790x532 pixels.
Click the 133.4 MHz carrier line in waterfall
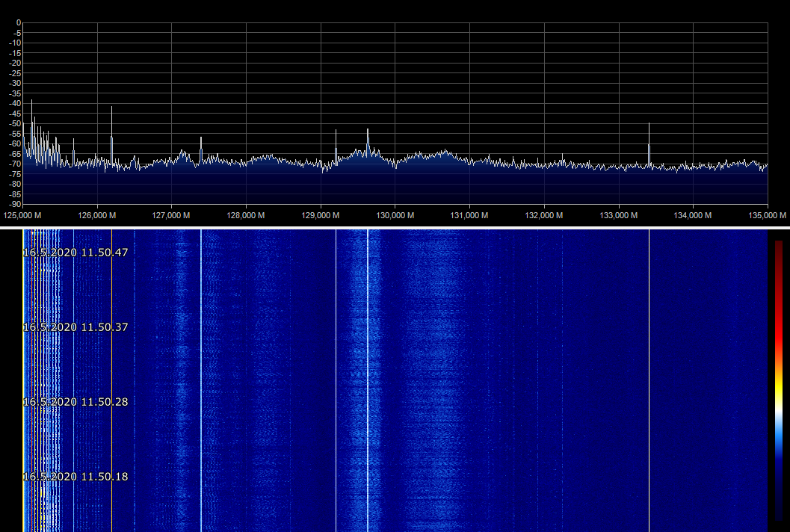tap(649, 374)
